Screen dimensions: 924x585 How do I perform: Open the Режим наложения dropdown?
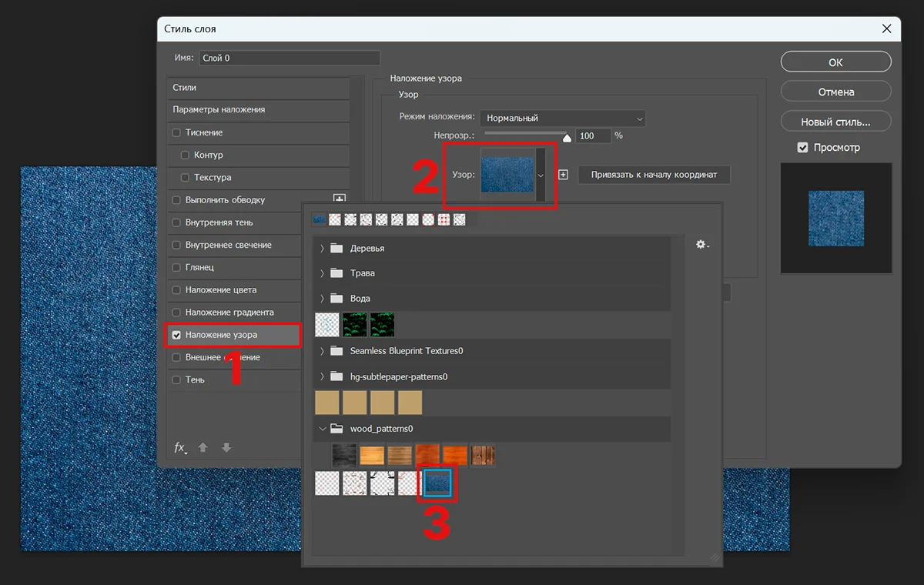(562, 119)
